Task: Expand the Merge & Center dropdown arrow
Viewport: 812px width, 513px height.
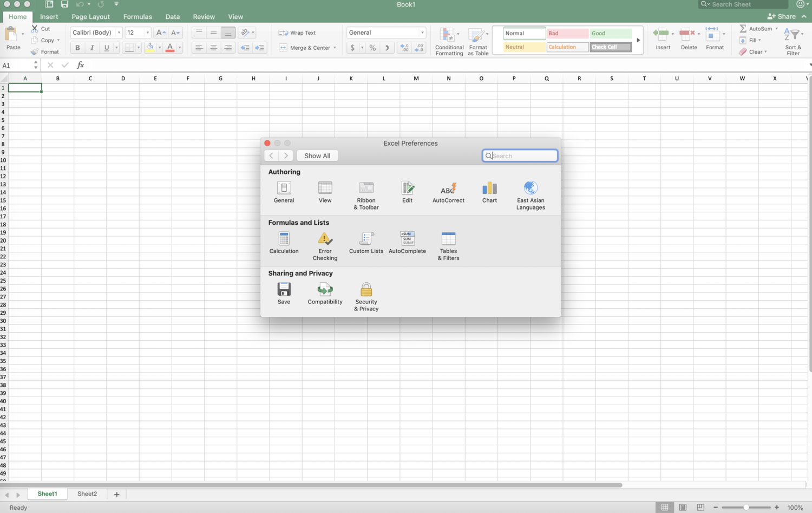Action: click(x=335, y=48)
